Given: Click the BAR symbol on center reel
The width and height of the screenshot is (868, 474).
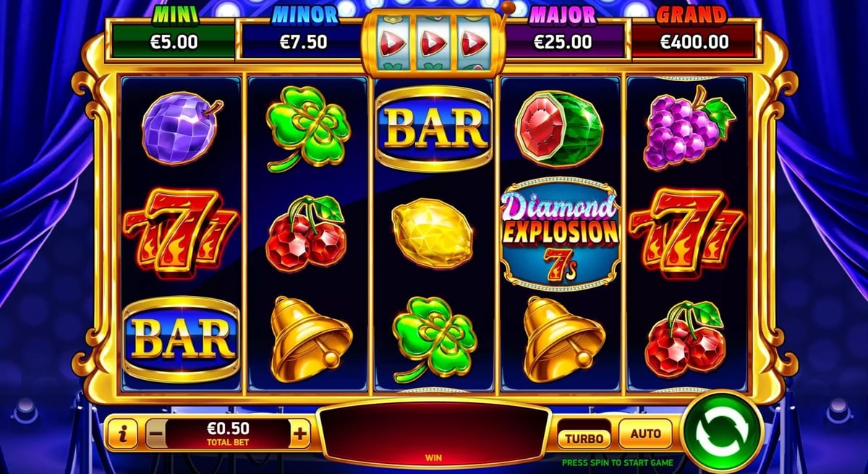Looking at the screenshot, I should pos(433,127).
